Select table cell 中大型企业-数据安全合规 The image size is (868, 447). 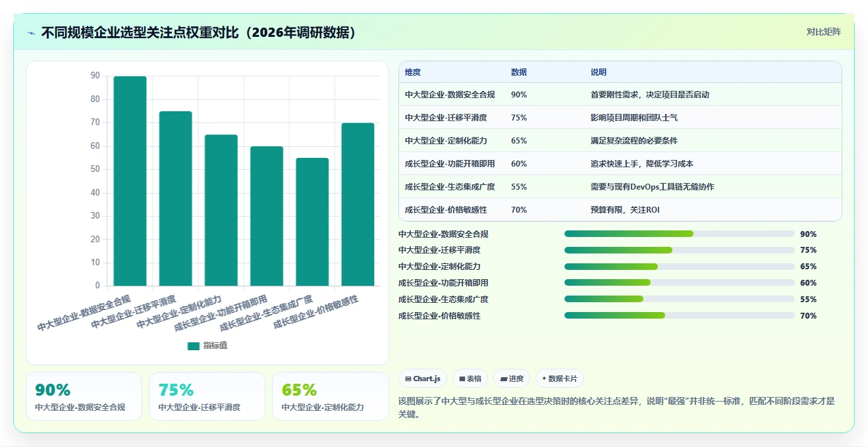(450, 95)
